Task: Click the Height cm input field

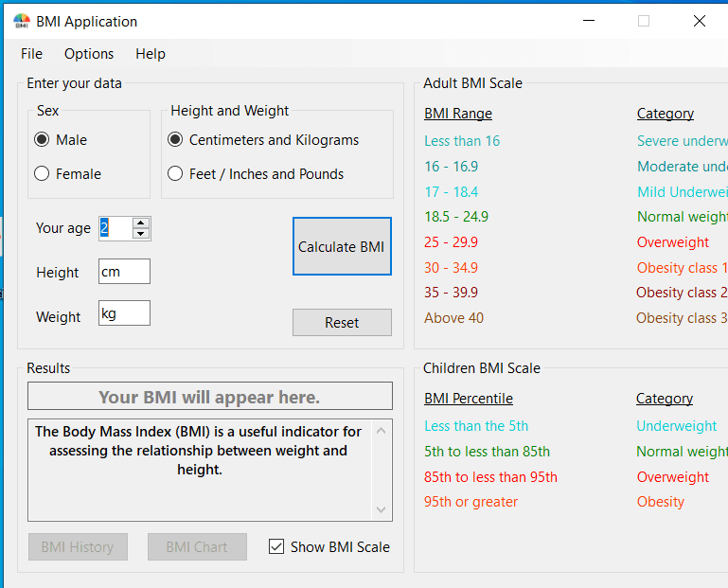Action: click(x=124, y=272)
